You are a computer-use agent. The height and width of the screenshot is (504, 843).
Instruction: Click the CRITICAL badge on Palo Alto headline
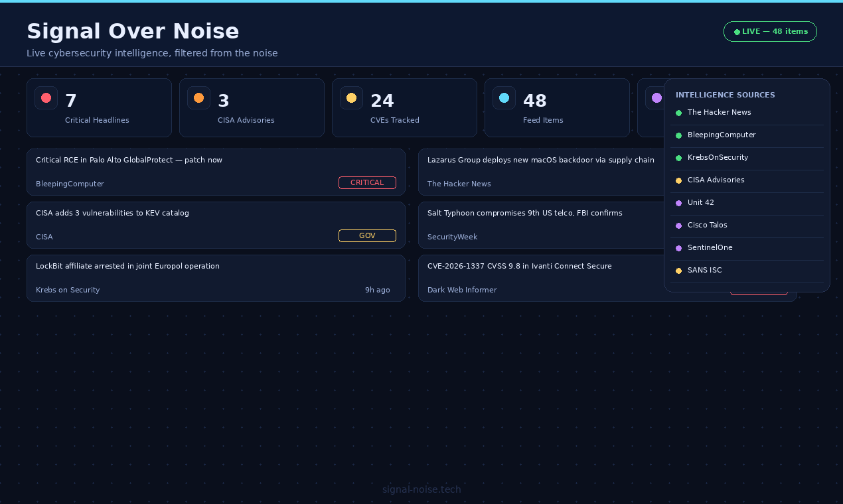367,182
